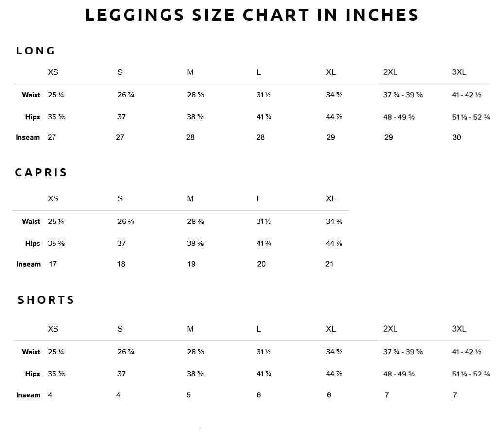Click the CAPRIS L waist value 31 ½
This screenshot has height=448, width=504.
click(x=263, y=221)
